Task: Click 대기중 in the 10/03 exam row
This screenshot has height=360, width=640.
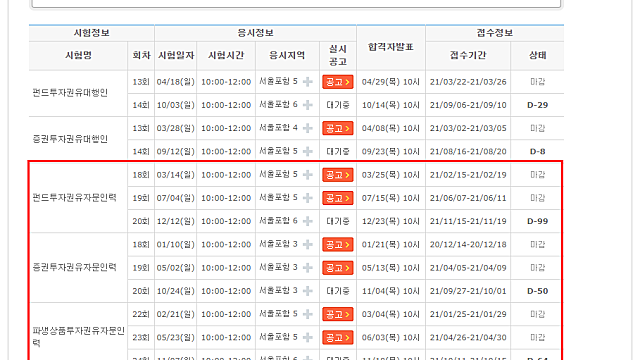Action: tap(338, 105)
